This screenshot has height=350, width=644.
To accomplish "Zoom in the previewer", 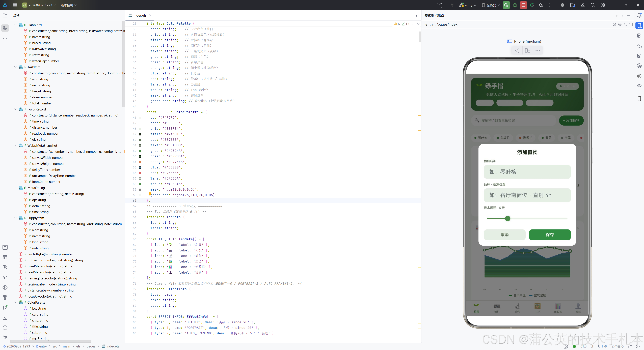I will coord(620,24).
